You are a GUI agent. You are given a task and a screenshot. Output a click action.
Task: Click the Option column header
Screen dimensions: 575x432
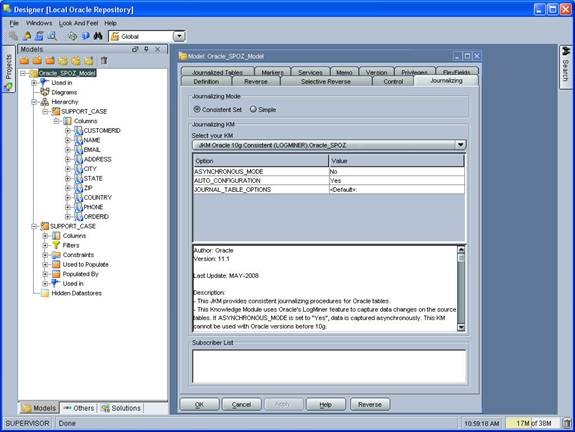(x=261, y=161)
